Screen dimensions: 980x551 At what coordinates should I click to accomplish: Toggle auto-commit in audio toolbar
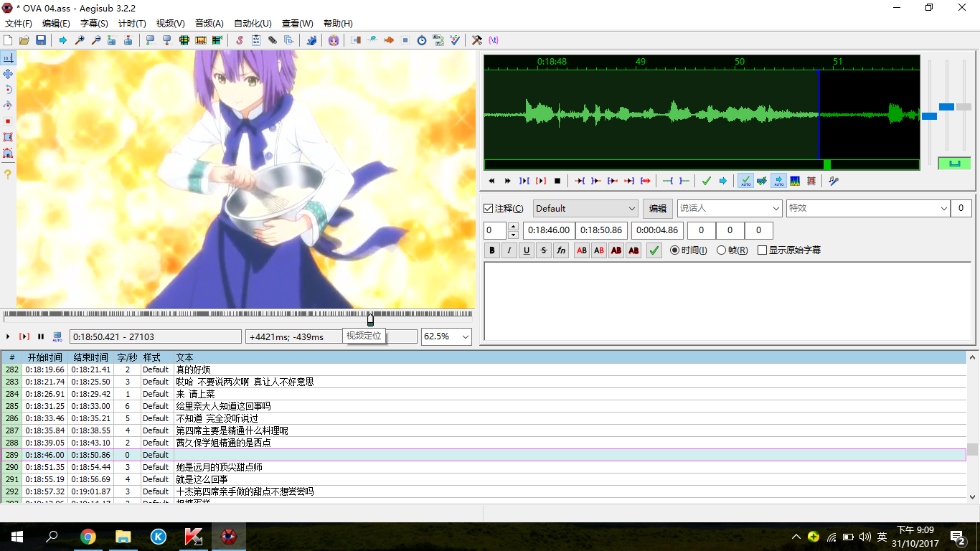745,181
